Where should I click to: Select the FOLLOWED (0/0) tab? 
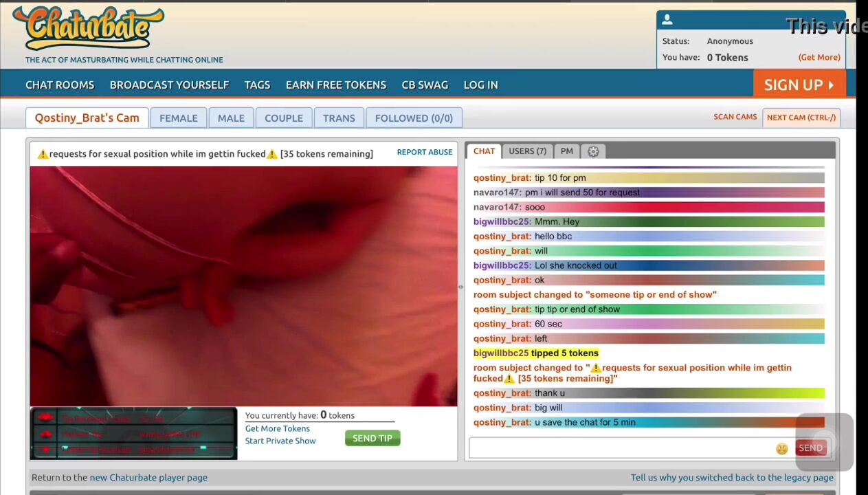[x=414, y=118]
